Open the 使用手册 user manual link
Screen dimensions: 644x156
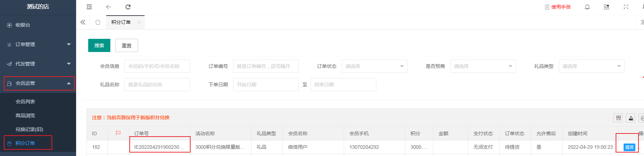coord(558,7)
